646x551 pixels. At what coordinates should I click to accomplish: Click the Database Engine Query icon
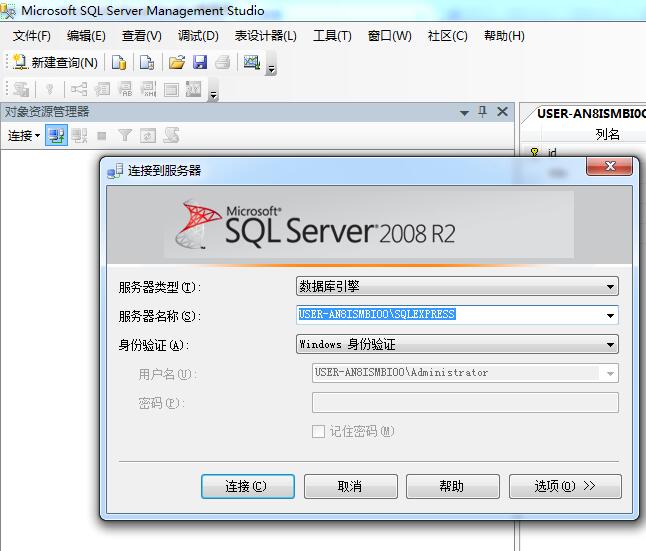tap(119, 63)
